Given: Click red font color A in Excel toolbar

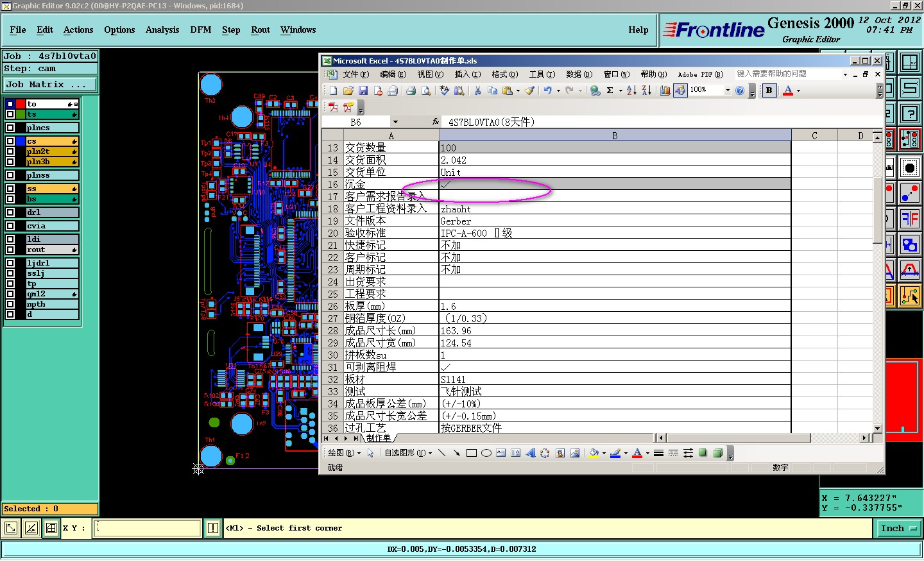Looking at the screenshot, I should [788, 90].
